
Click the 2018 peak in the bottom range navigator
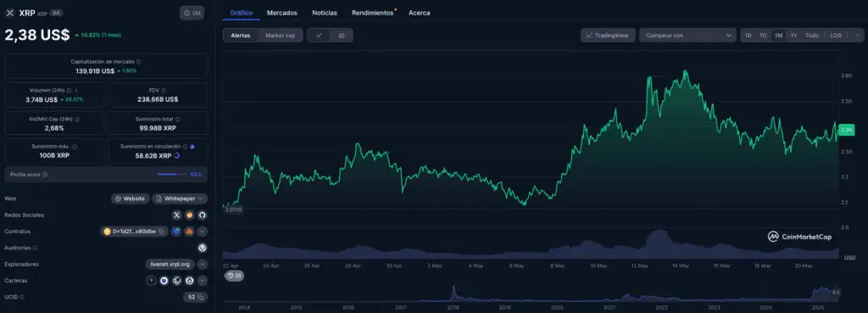pyautogui.click(x=453, y=292)
